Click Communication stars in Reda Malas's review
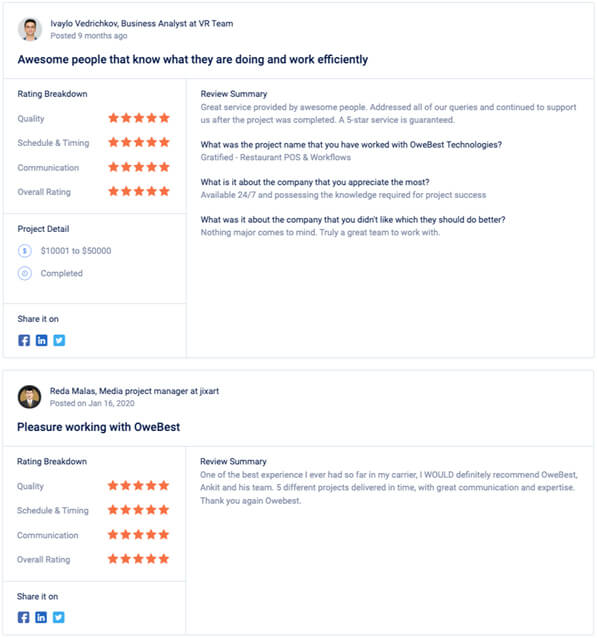This screenshot has width=597, height=638. [138, 535]
